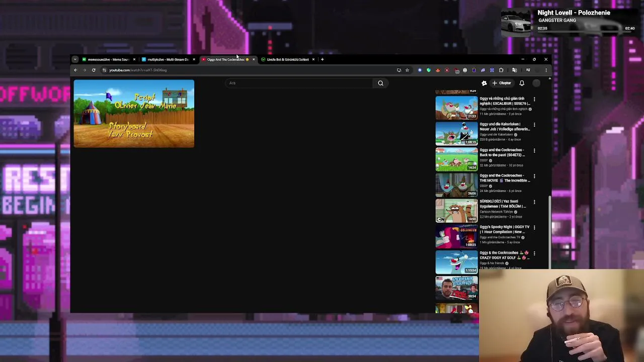Open the YouTube account avatar menu
Screen dimensions: 644x362
point(537,83)
